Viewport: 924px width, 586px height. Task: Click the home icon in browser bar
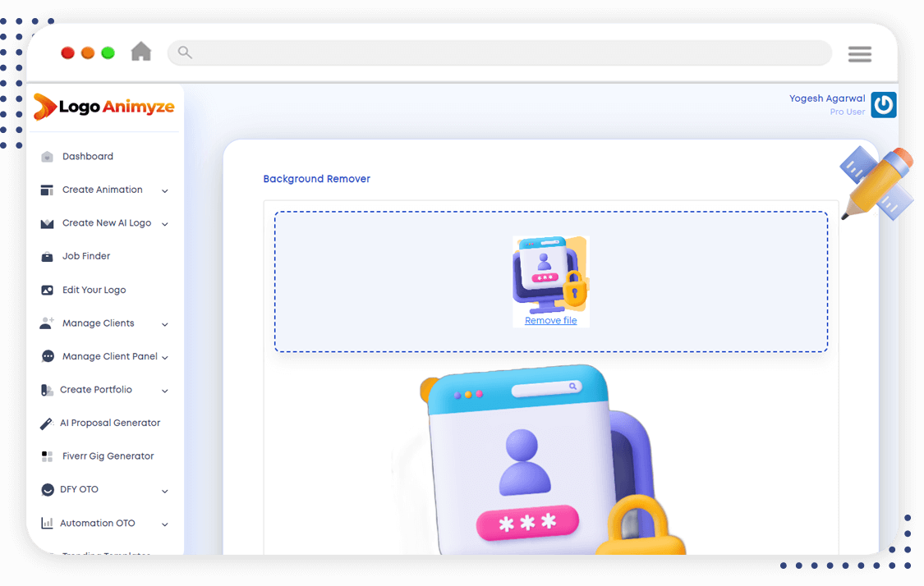(x=141, y=53)
